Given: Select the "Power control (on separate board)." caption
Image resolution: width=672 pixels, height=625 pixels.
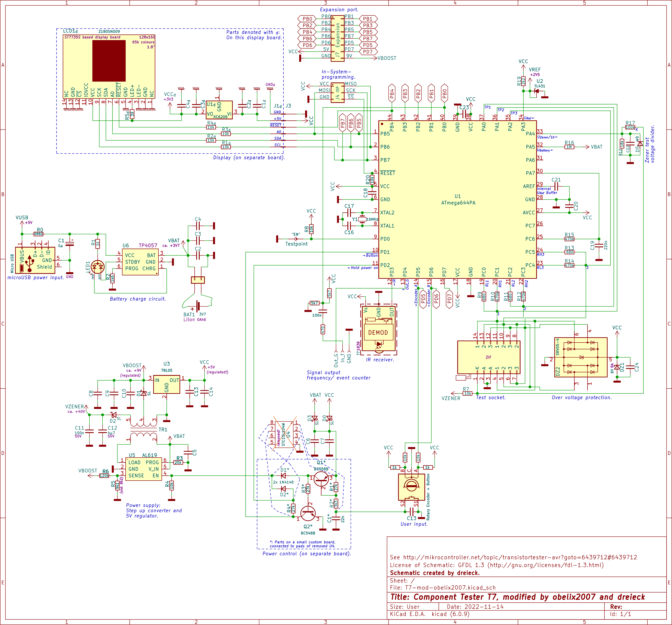Looking at the screenshot, I should (307, 554).
